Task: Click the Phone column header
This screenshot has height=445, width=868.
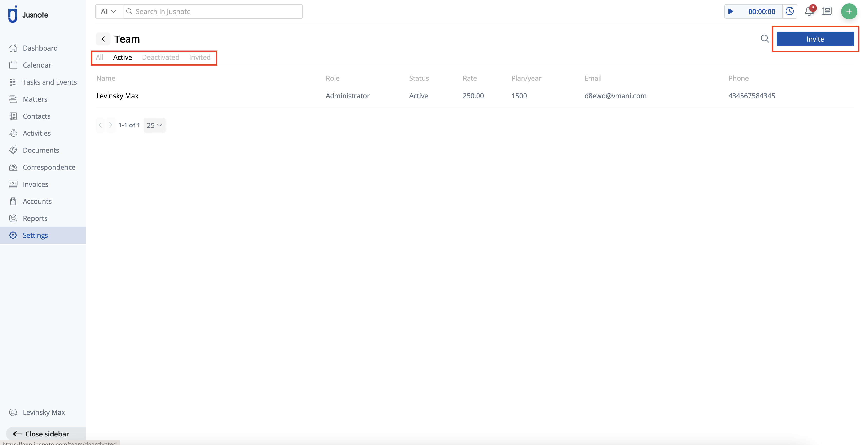Action: point(738,78)
